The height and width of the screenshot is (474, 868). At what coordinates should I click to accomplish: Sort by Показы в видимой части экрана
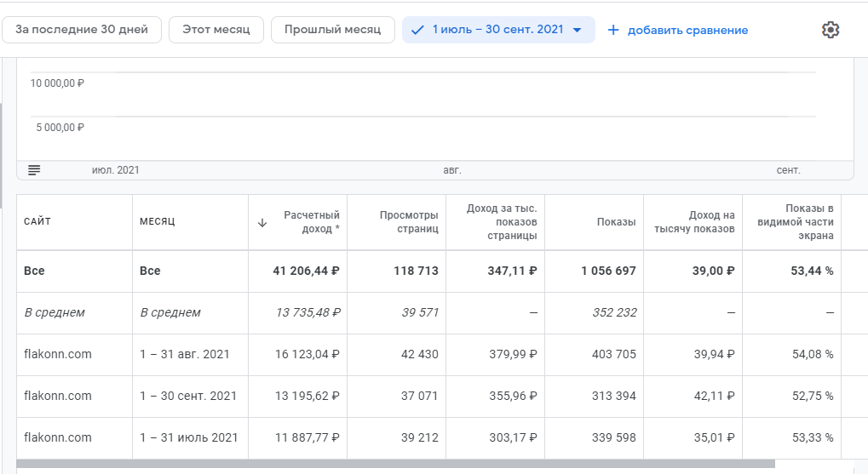point(796,222)
